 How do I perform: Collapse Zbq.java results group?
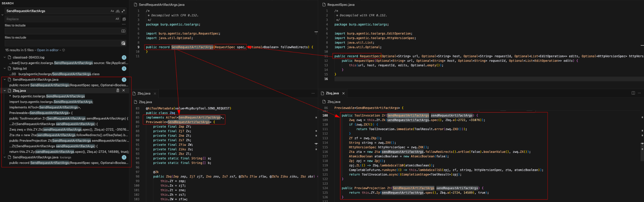tap(5, 90)
